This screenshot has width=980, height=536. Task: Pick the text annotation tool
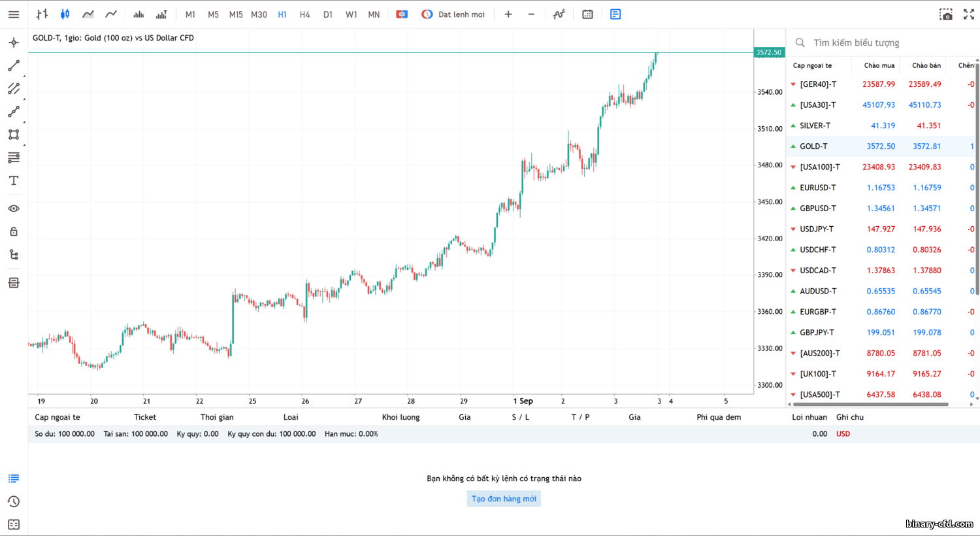(14, 181)
